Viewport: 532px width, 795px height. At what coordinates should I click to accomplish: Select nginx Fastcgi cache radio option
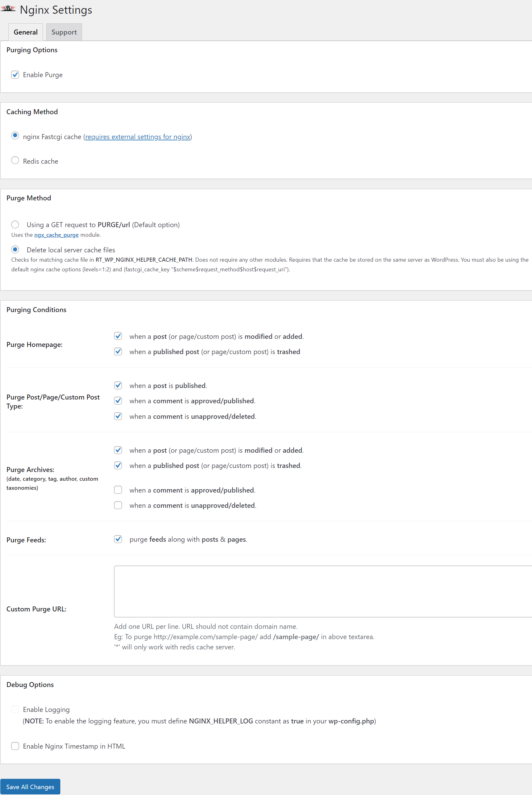pyautogui.click(x=15, y=136)
